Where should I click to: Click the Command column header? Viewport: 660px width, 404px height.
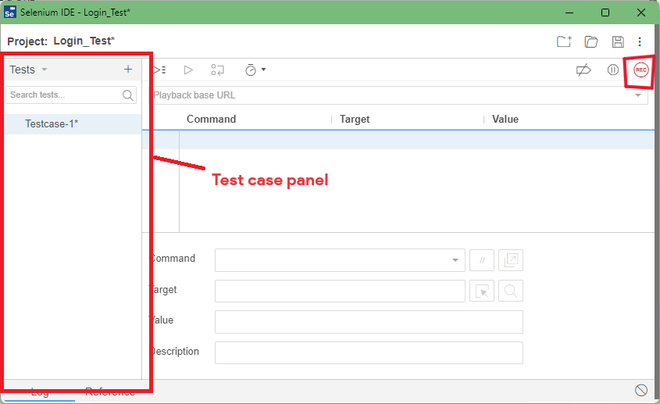point(211,119)
